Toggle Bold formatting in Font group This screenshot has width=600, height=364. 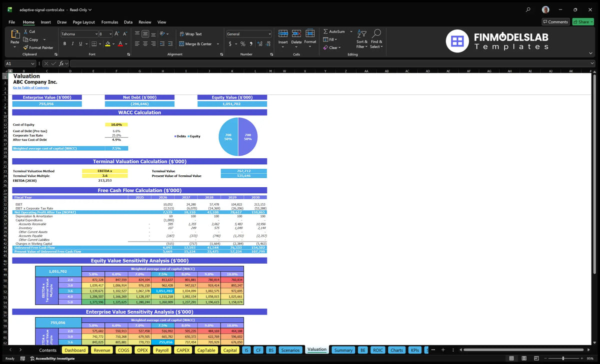click(64, 44)
